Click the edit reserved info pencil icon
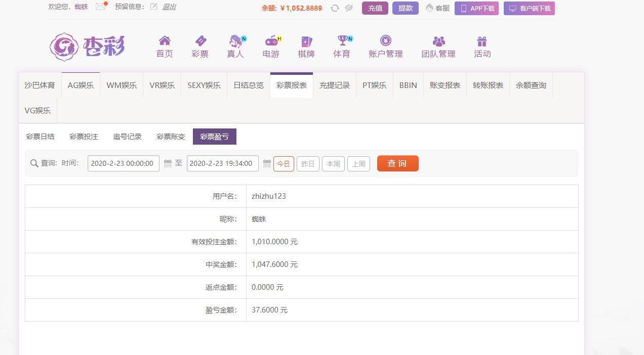The image size is (644, 355). point(153,7)
